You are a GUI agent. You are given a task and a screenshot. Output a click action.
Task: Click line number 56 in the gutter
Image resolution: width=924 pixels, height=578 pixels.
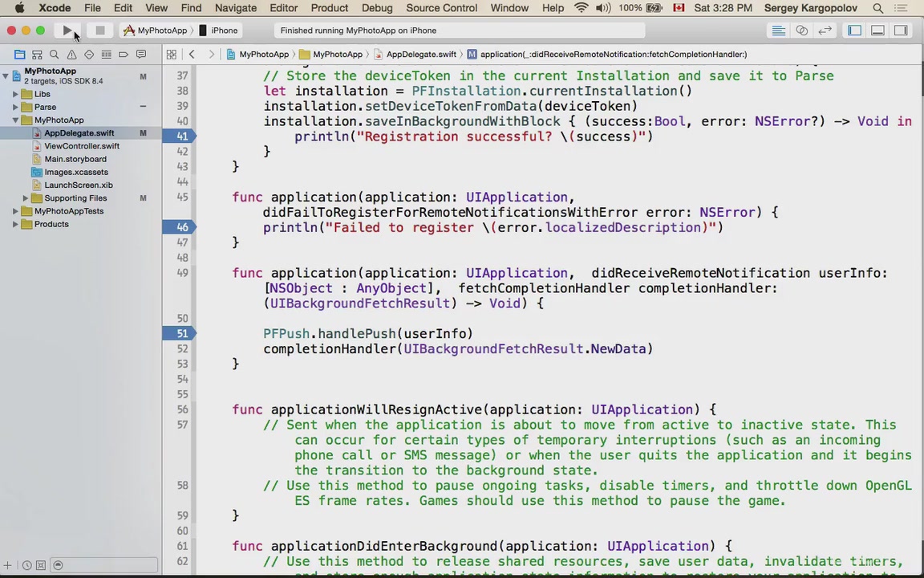pyautogui.click(x=182, y=409)
